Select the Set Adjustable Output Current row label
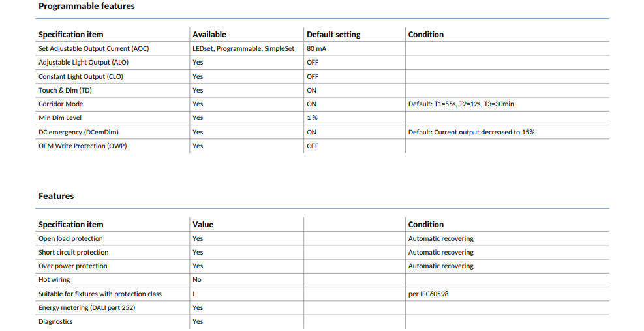The width and height of the screenshot is (644, 331). (x=94, y=48)
